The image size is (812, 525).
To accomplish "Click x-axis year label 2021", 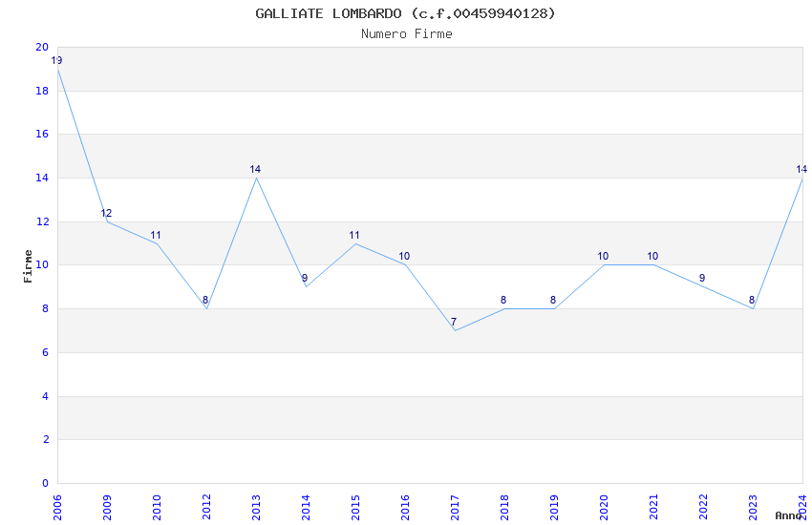I will pyautogui.click(x=654, y=507).
